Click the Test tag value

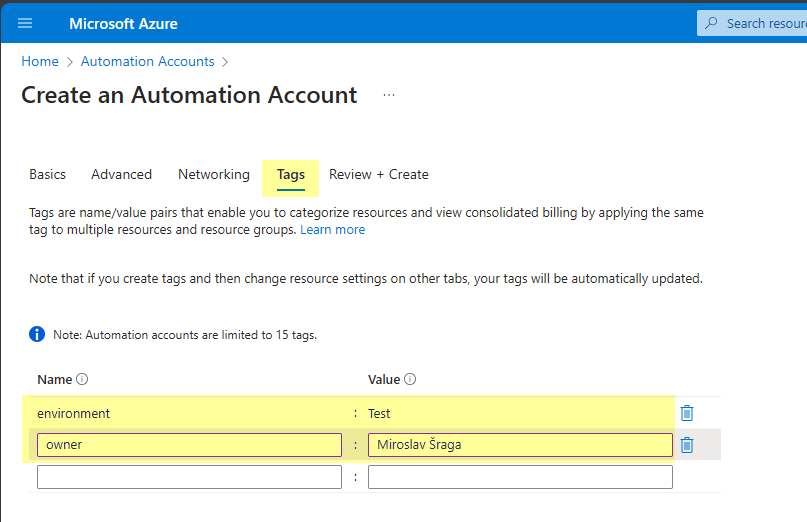[379, 413]
